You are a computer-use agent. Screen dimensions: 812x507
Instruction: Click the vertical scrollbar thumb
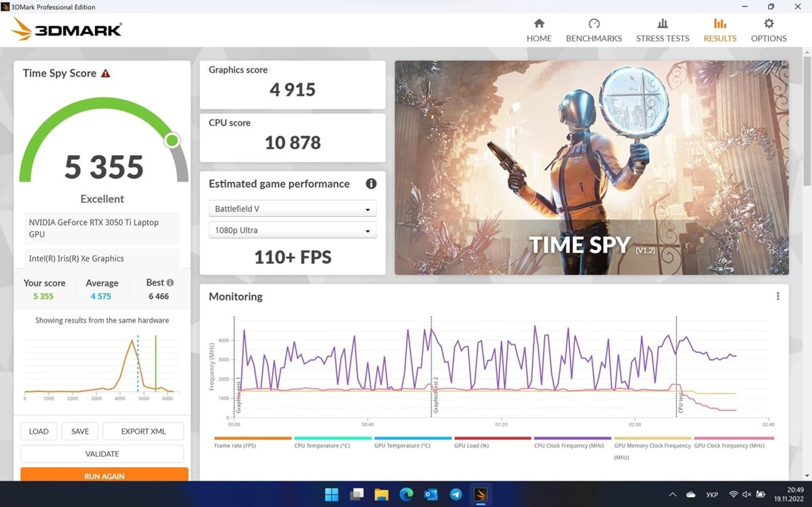tap(807, 121)
